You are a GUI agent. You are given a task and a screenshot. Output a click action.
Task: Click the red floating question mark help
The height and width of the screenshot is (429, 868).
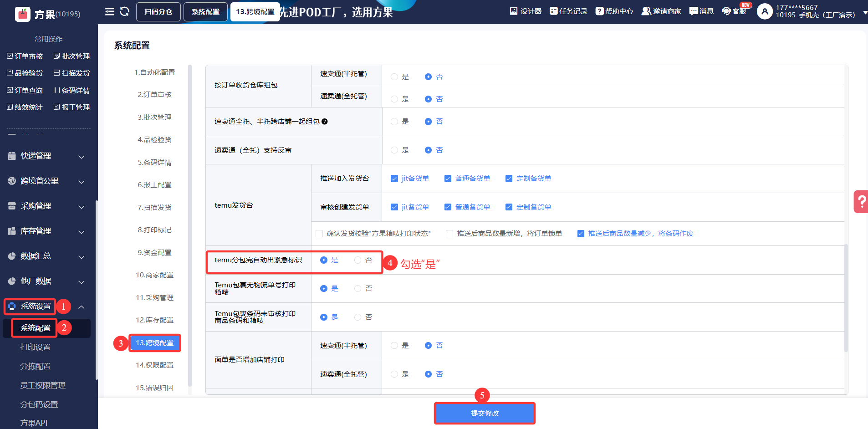pos(861,201)
